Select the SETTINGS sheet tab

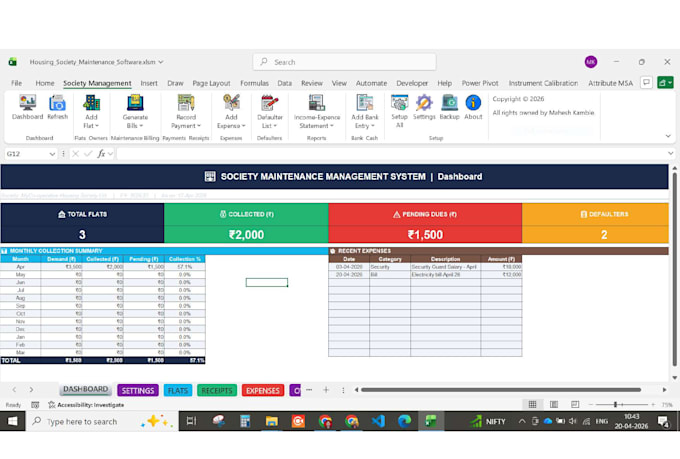pyautogui.click(x=138, y=390)
